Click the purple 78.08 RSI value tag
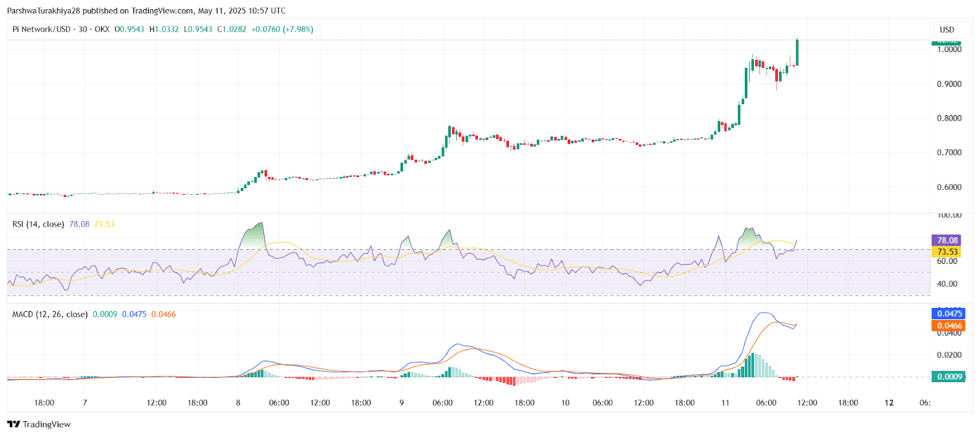This screenshot has height=436, width=980. click(946, 240)
